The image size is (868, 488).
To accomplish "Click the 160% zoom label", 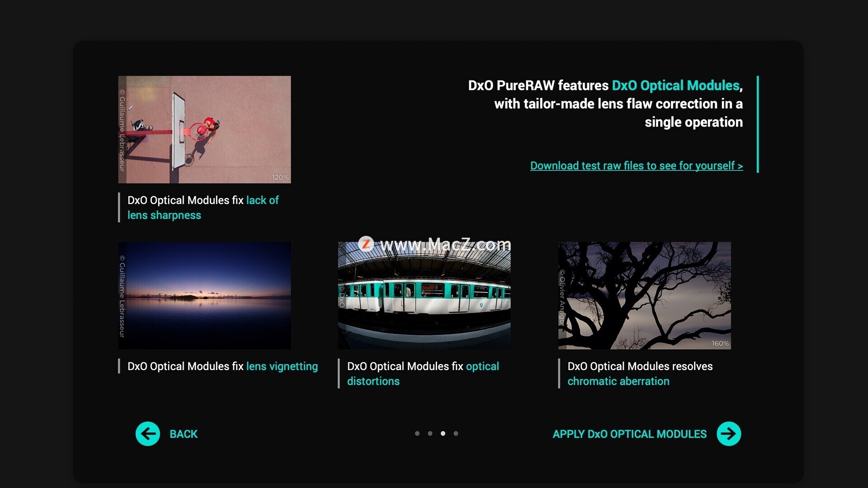I will [720, 343].
